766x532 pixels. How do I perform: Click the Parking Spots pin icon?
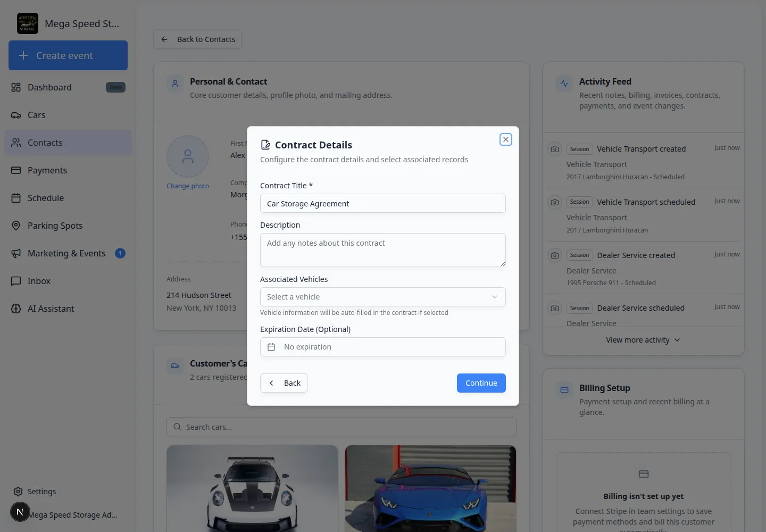click(x=16, y=226)
